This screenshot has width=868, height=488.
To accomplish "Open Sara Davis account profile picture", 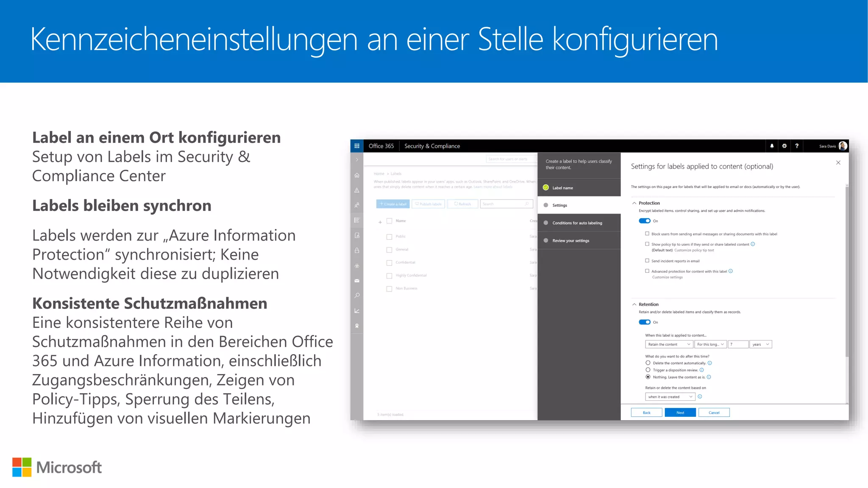I will tap(843, 146).
